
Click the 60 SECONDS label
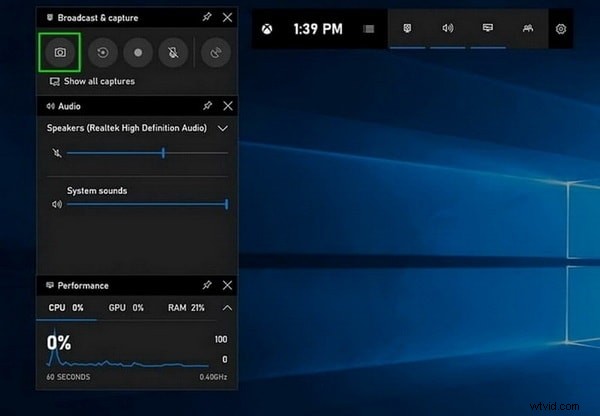[x=68, y=377]
